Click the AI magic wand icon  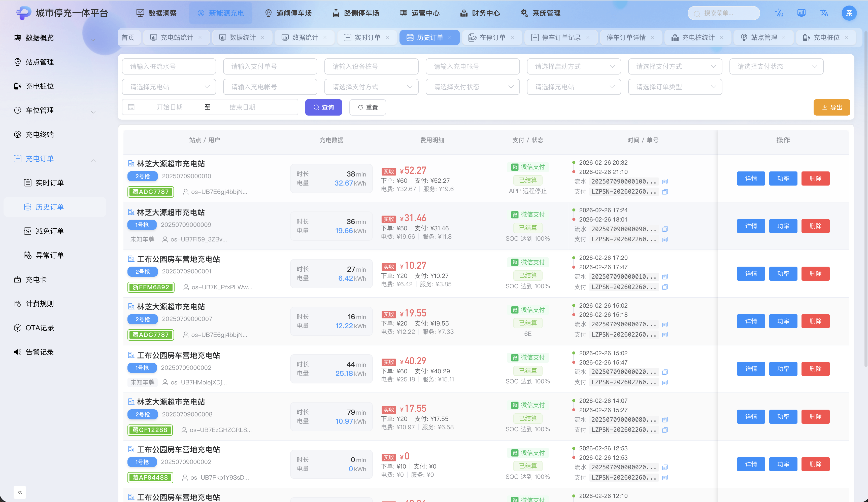tap(778, 13)
